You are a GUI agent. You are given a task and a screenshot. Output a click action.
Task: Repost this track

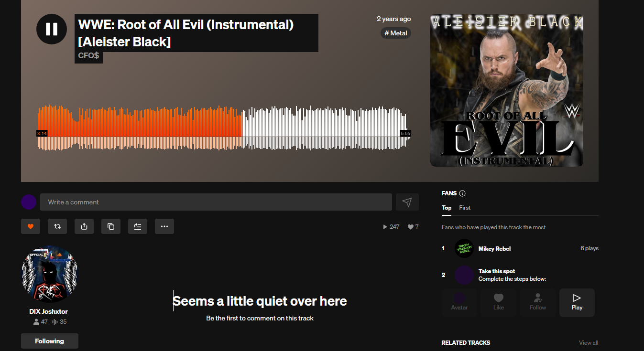(x=57, y=226)
